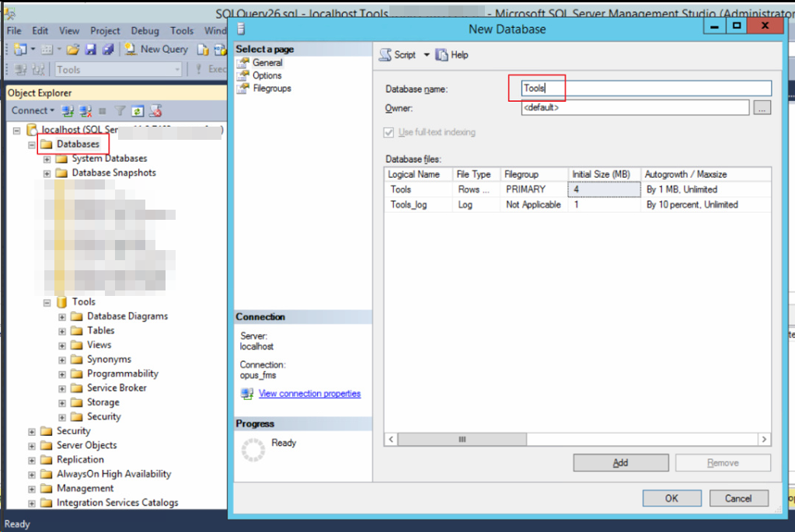This screenshot has height=532, width=795.
Task: Expand the Database Snapshots node
Action: tap(47, 173)
